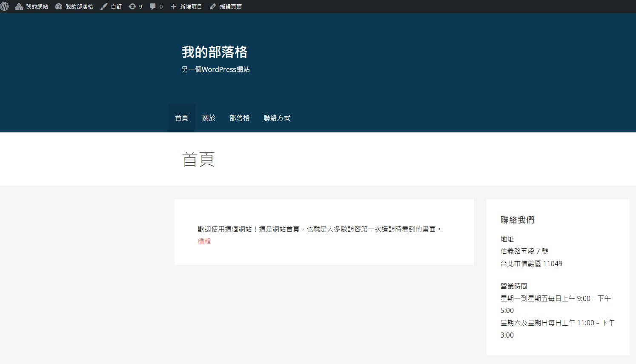The height and width of the screenshot is (364, 636).
Task: Open 我的網站 multisite icon in admin bar
Action: coord(19,6)
